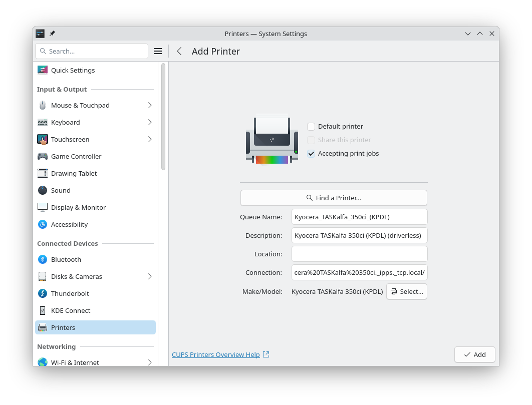Click the sidebar vertical scrollbar
This screenshot has width=532, height=405.
tap(163, 116)
